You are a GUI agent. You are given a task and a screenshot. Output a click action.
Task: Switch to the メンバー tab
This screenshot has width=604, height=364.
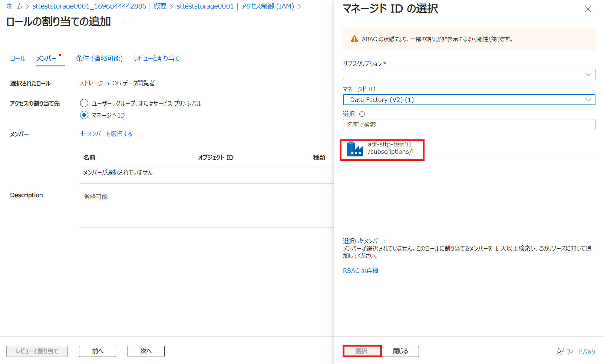click(47, 59)
